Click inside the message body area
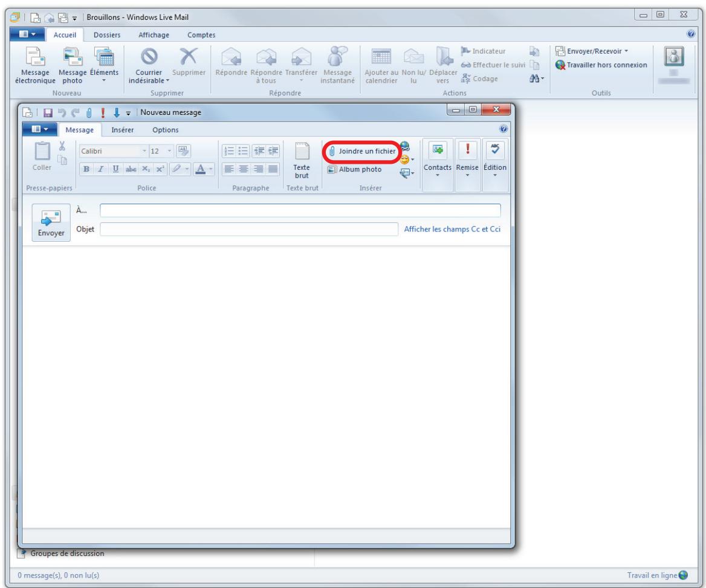 pos(266,387)
